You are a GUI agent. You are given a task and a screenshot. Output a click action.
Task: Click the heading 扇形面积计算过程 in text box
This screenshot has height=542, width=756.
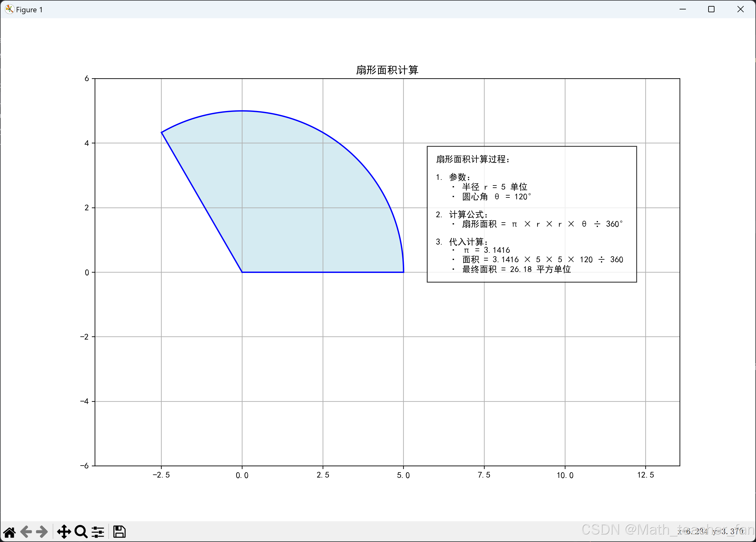(472, 159)
